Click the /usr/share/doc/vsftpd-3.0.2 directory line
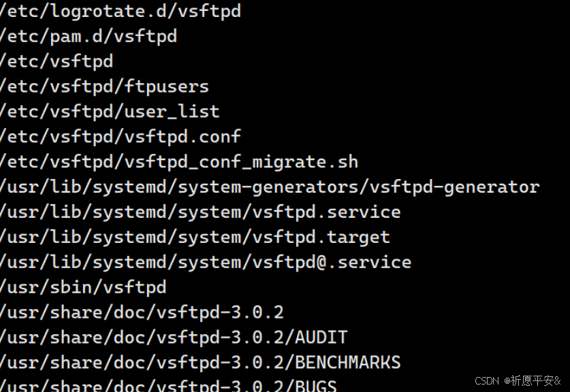Screen dimensions: 570x392 (142, 312)
